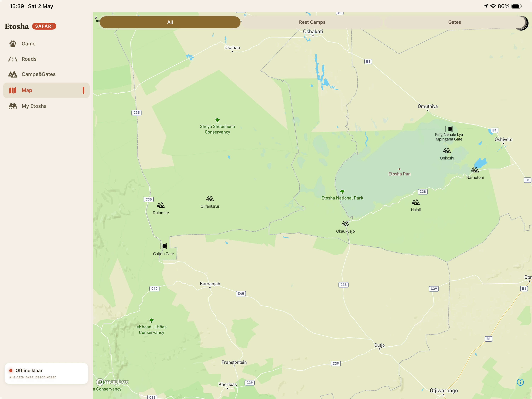Click the SAFARI badge
Image resolution: width=532 pixels, height=399 pixels.
[44, 26]
